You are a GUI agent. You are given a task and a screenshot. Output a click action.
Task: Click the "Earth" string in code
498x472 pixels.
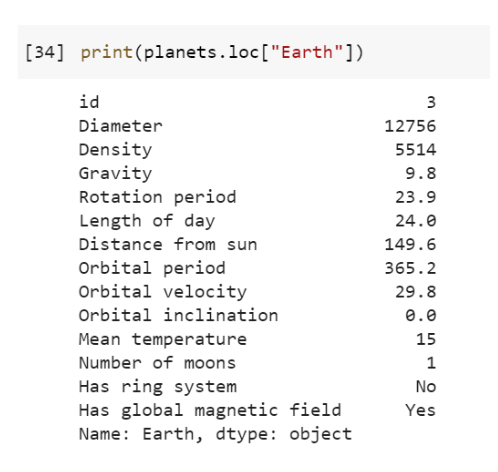coord(307,52)
